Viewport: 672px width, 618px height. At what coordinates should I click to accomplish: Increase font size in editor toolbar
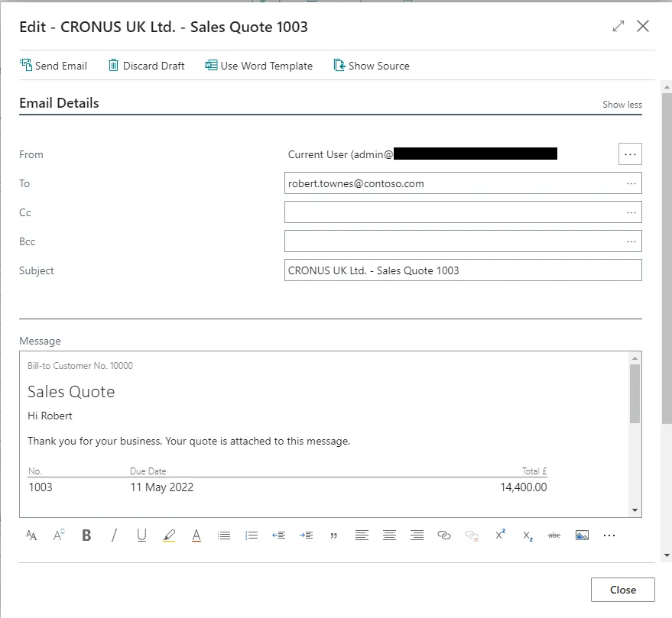[x=59, y=535]
